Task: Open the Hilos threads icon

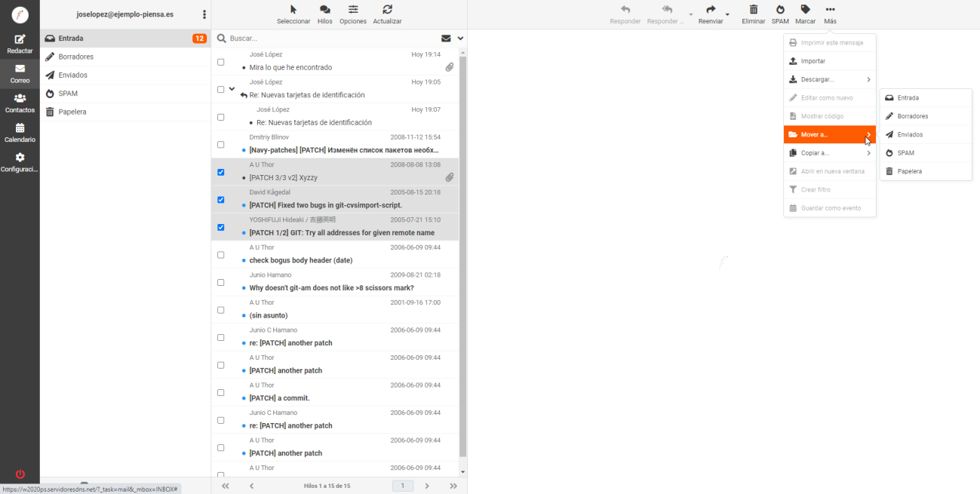Action: pos(324,10)
